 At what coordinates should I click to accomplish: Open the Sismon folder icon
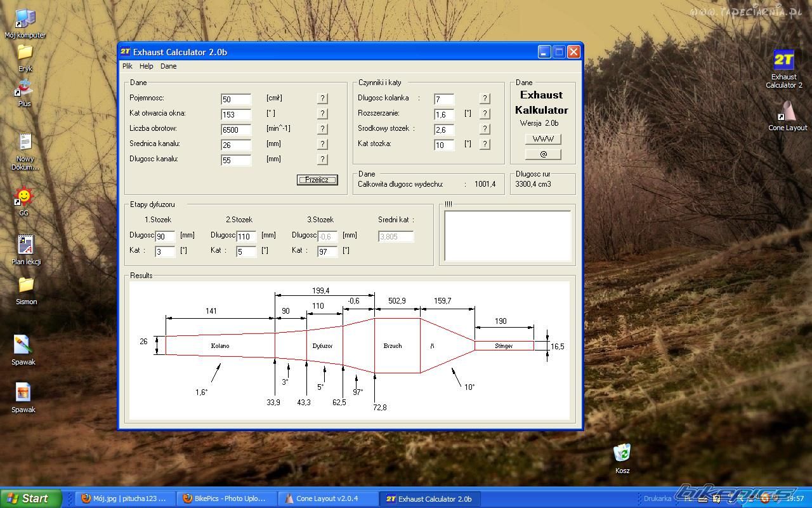(26, 286)
